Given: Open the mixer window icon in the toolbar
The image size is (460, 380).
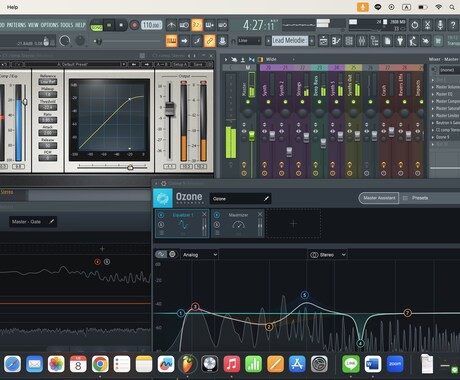Looking at the screenshot, I should [362, 41].
